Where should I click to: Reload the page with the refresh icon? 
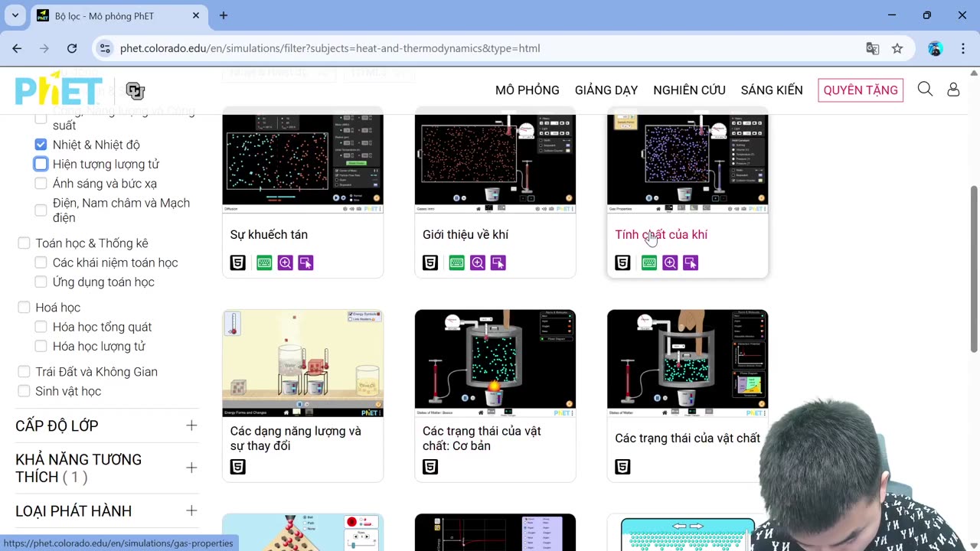point(72,48)
